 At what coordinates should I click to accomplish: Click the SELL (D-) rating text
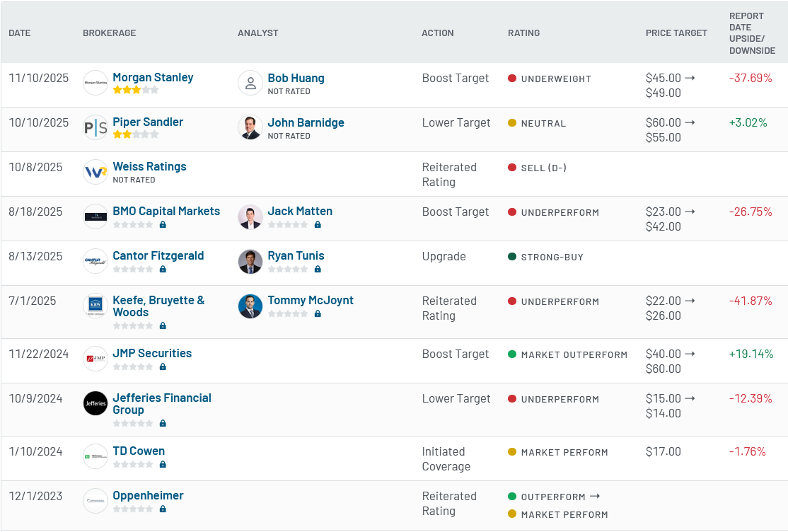click(x=544, y=168)
